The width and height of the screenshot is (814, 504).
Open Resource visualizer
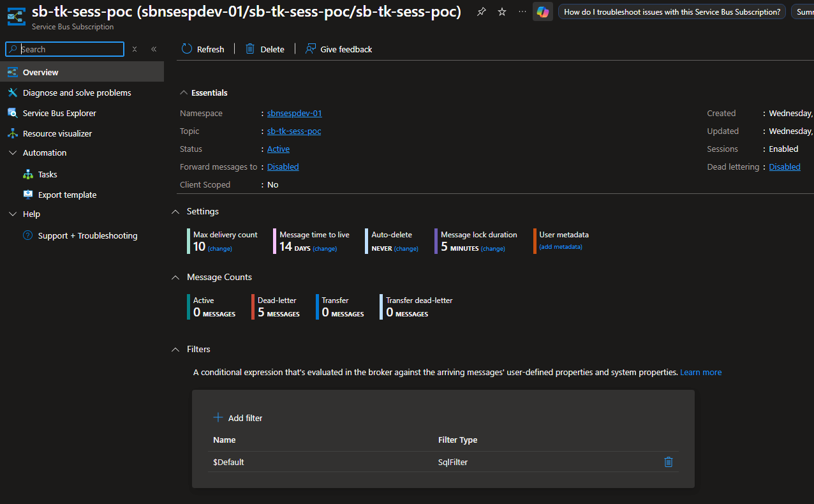pyautogui.click(x=57, y=133)
